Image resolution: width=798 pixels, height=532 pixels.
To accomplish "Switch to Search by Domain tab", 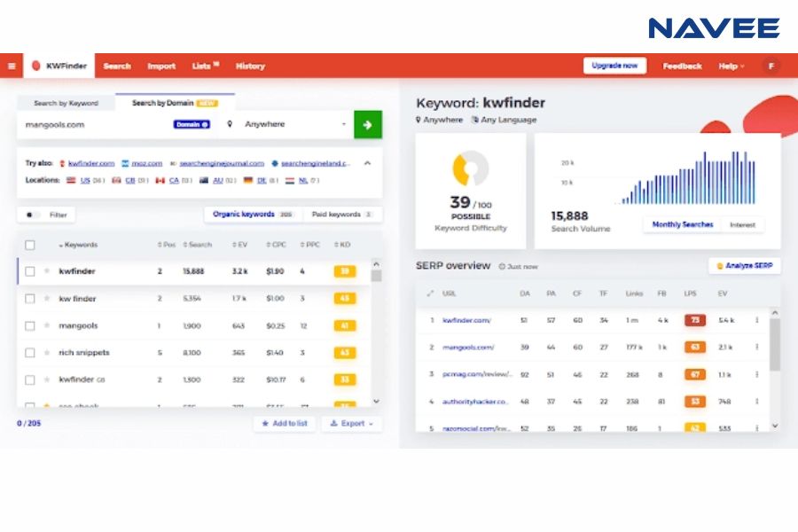I will 175,103.
